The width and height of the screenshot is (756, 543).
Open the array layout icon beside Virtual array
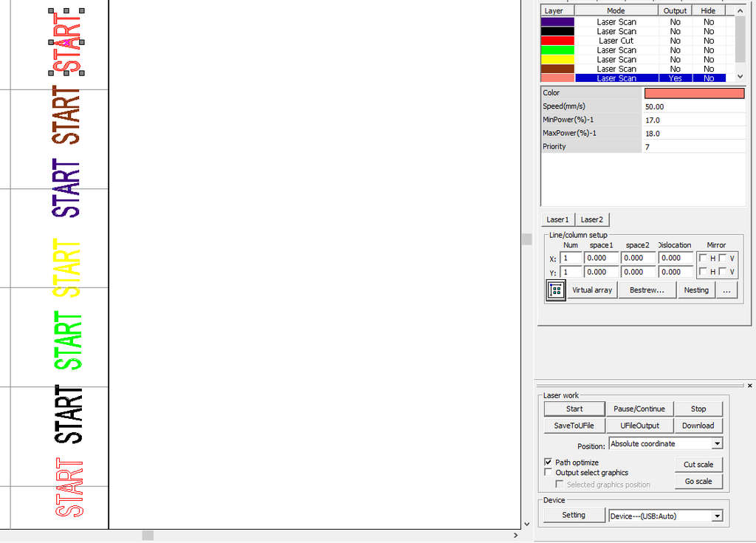pos(555,290)
